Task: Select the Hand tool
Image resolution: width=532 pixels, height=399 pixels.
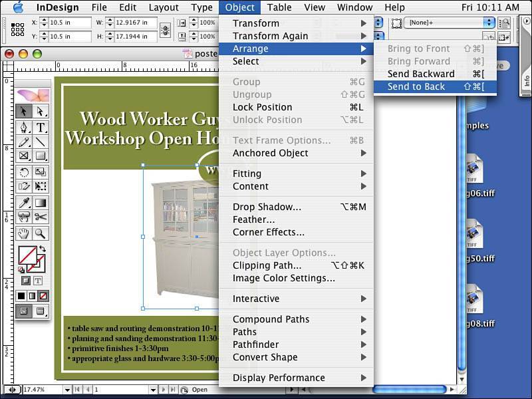Action: (x=25, y=233)
